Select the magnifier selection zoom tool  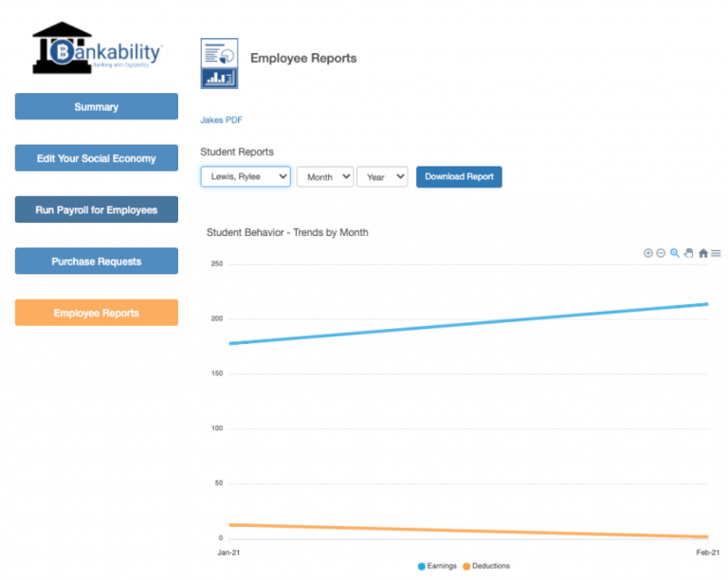[675, 253]
